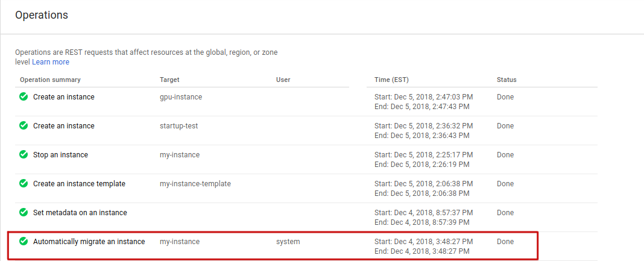This screenshot has height=261, width=644.
Task: Click green check icon for instance template creation
Action: 24,183
